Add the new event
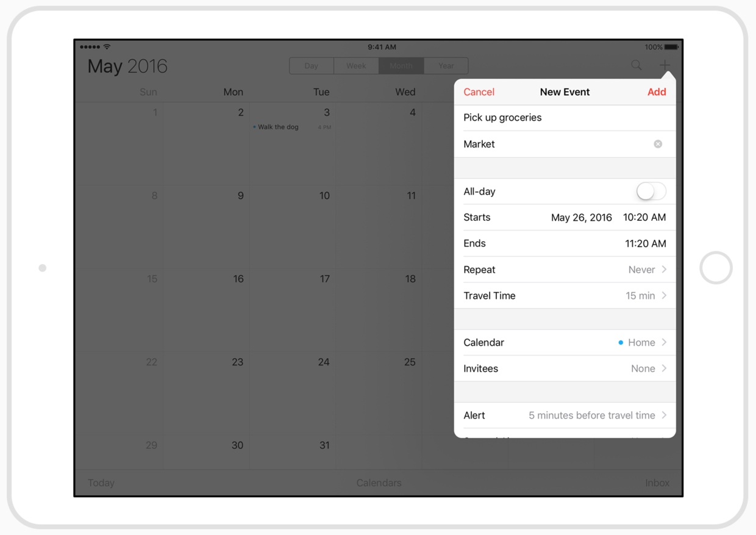 tap(657, 92)
